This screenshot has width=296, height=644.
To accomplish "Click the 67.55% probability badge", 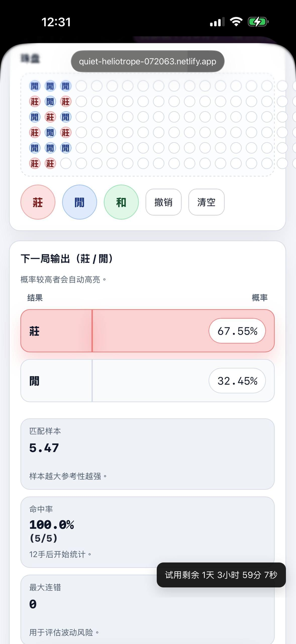I will [x=237, y=331].
